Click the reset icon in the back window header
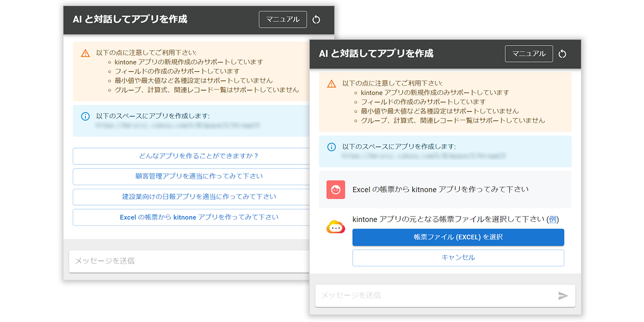 (x=317, y=20)
